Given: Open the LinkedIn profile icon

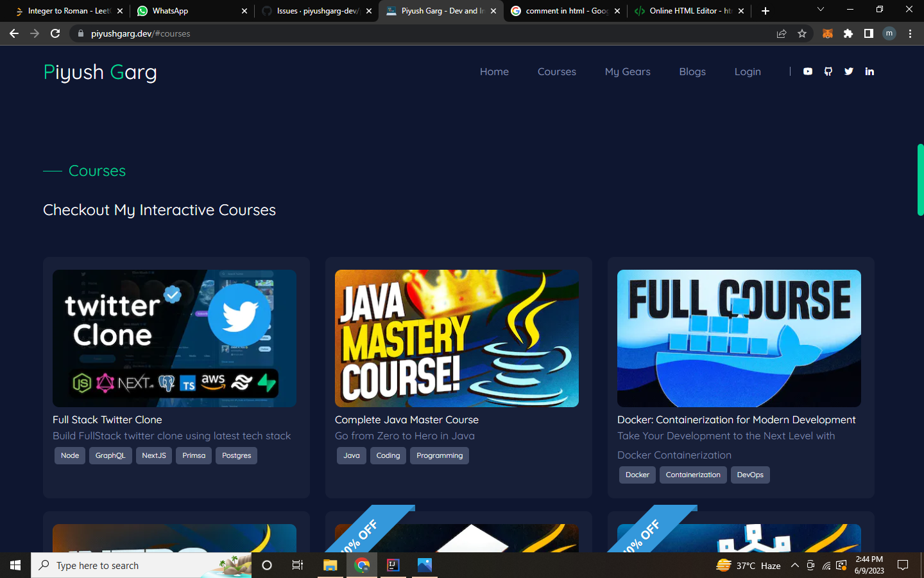Looking at the screenshot, I should click(869, 71).
